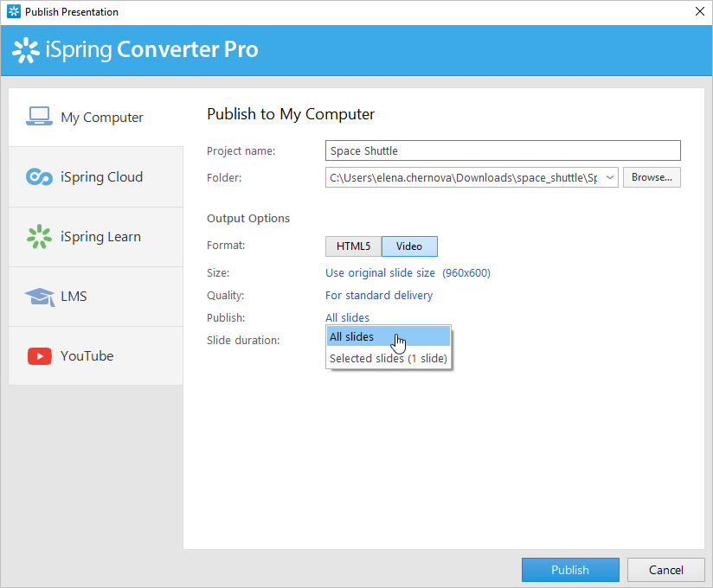The width and height of the screenshot is (713, 588).
Task: Close the Publish Presentation dialog
Action: coord(700,11)
